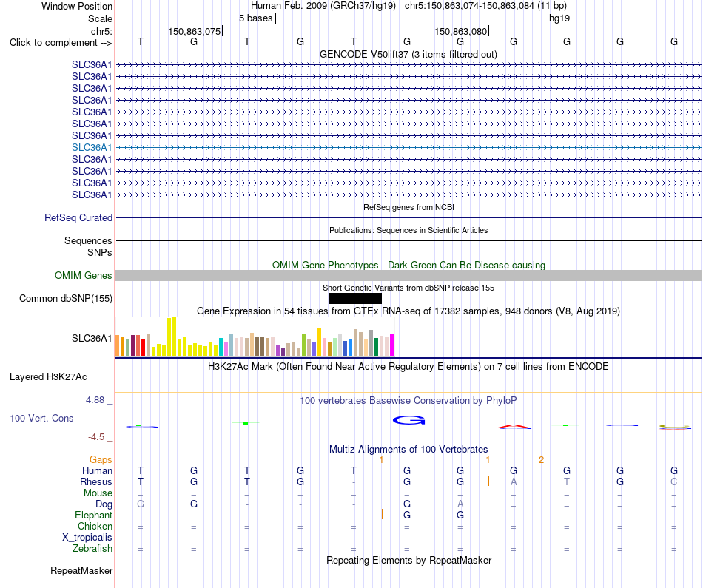Open the Layered H3K27Ac track label

pos(48,377)
